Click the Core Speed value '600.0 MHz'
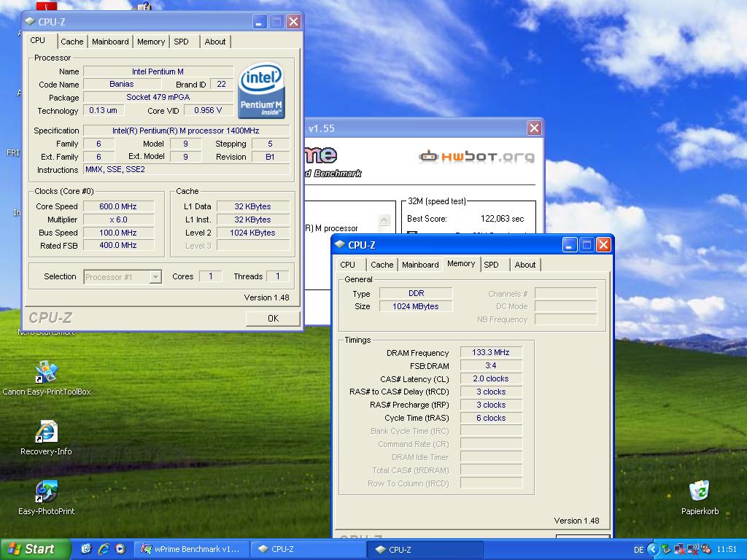Image resolution: width=747 pixels, height=560 pixels. click(x=118, y=206)
